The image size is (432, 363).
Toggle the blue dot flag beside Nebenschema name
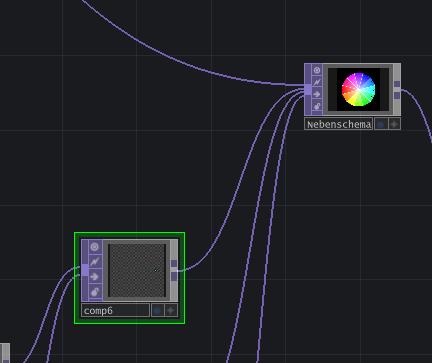click(x=381, y=124)
